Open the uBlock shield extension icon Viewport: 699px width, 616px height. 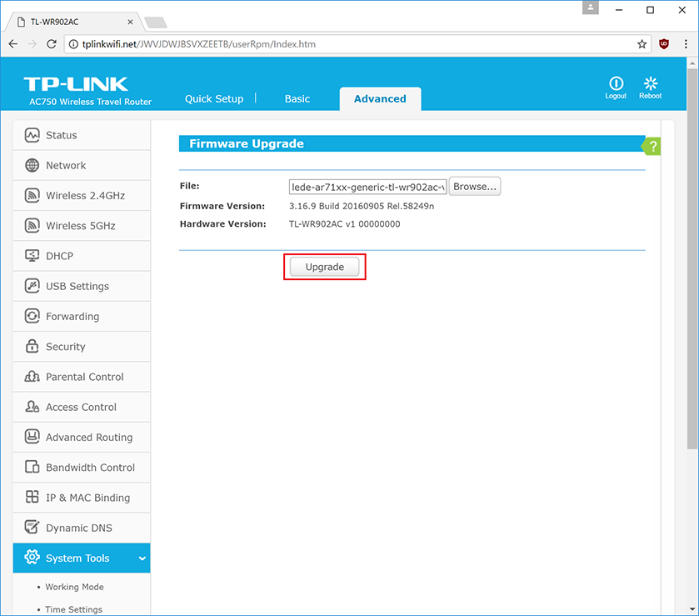pyautogui.click(x=664, y=44)
